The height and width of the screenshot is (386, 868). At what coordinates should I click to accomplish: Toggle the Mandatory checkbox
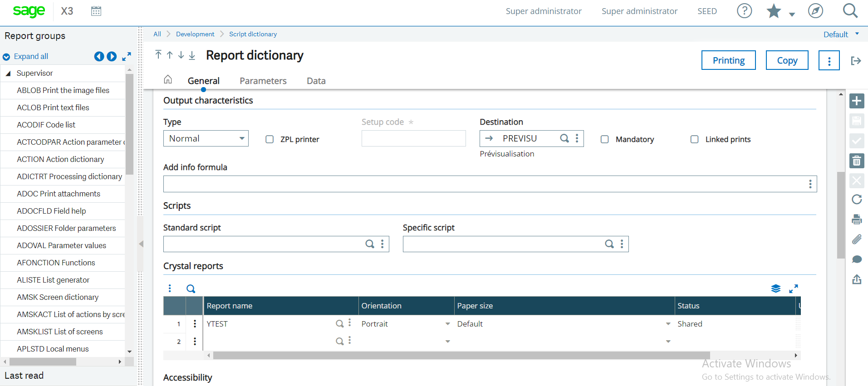[x=605, y=139]
